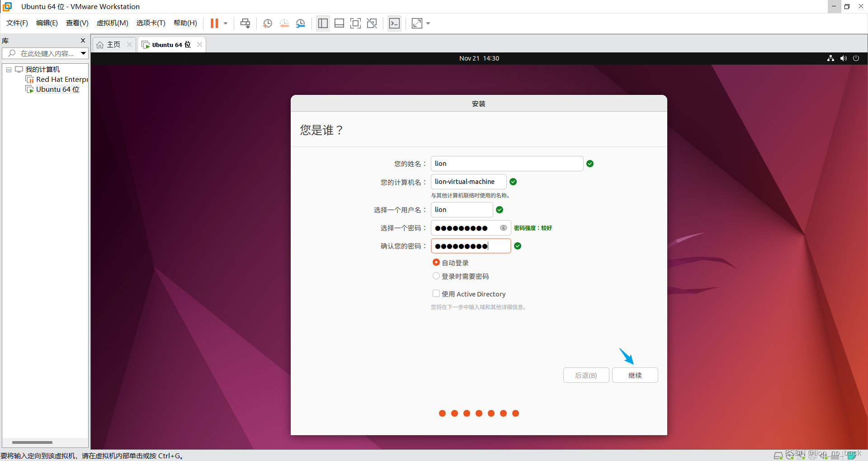868x461 pixels.
Task: Open the library search dropdown arrow
Action: click(84, 53)
